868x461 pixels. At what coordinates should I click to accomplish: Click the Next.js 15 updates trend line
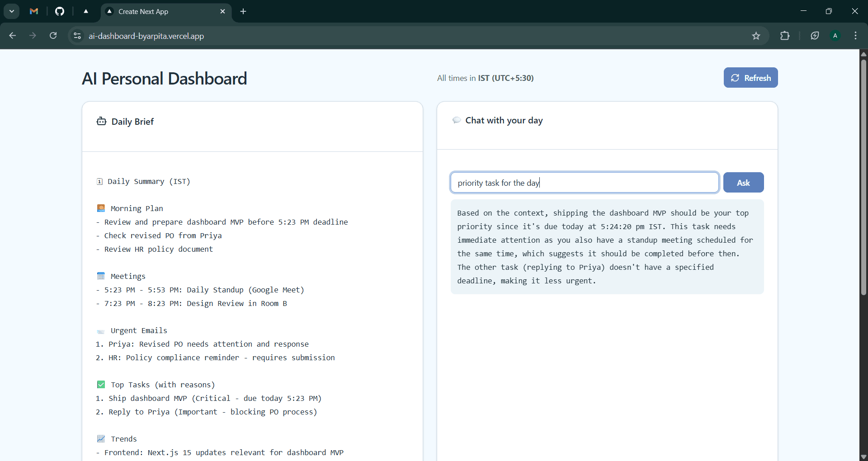[x=220, y=452]
